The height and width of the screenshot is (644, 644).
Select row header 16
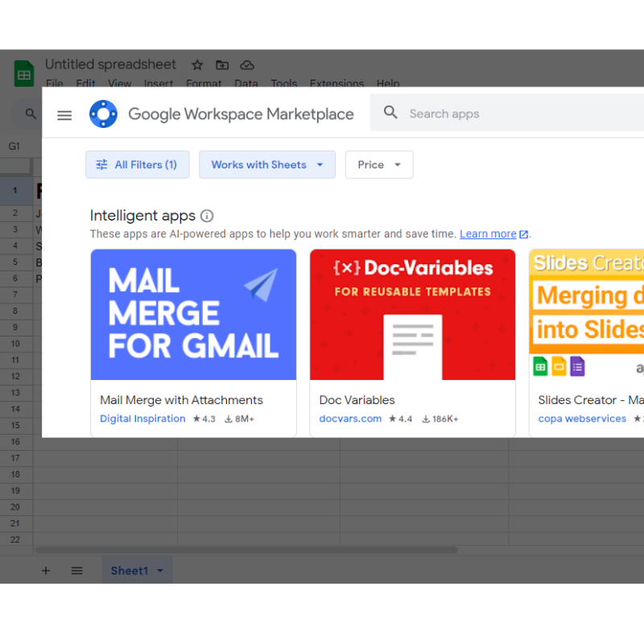tap(15, 442)
